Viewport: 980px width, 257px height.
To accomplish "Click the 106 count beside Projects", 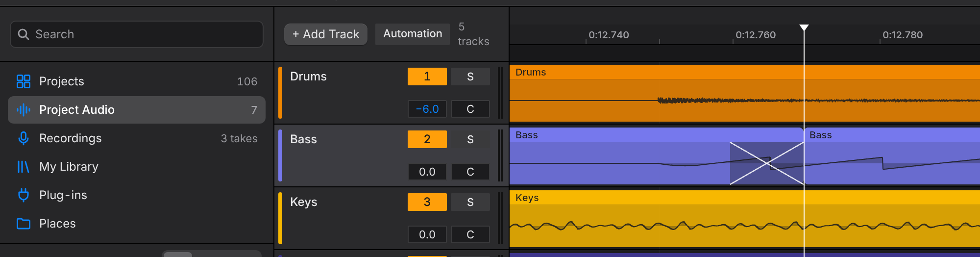I will click(247, 81).
